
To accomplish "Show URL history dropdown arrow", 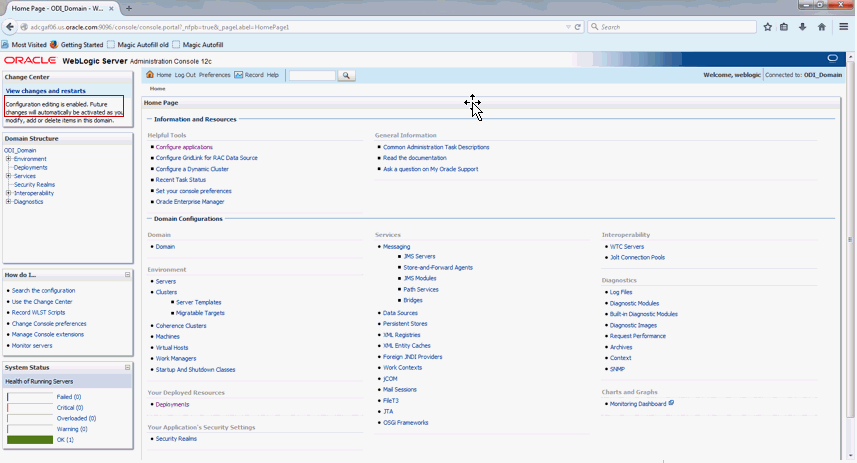I will pyautogui.click(x=568, y=27).
